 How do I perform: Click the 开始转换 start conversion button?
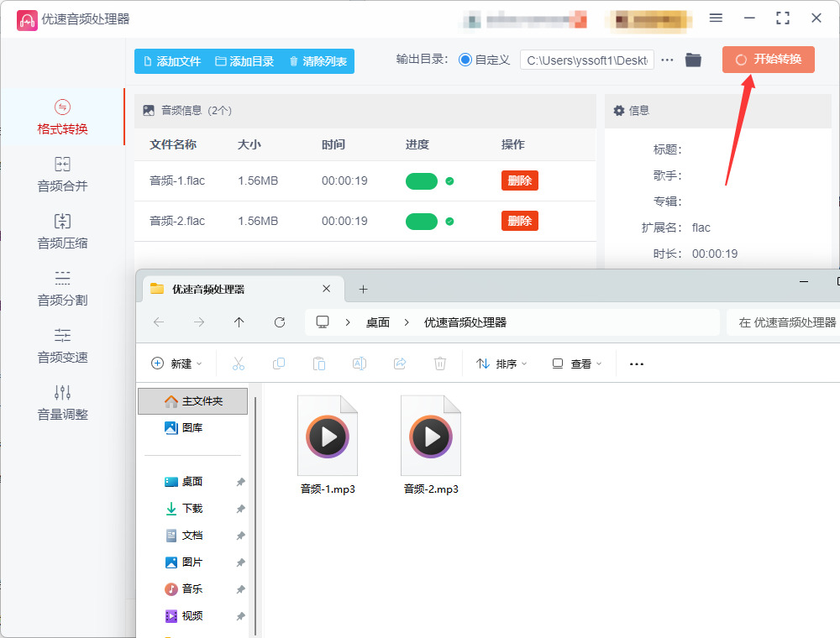[x=769, y=60]
